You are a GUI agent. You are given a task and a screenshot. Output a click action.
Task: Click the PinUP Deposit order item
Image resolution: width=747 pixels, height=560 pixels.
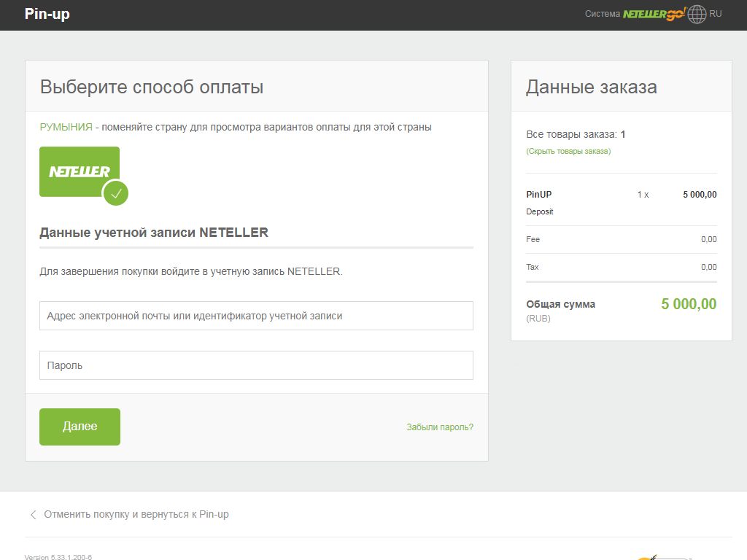[x=539, y=203]
